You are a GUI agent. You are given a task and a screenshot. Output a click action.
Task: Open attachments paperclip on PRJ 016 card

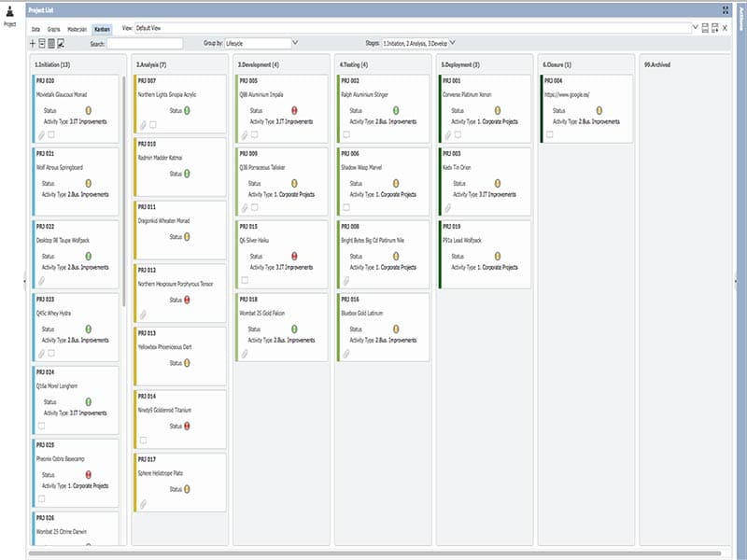pos(346,354)
